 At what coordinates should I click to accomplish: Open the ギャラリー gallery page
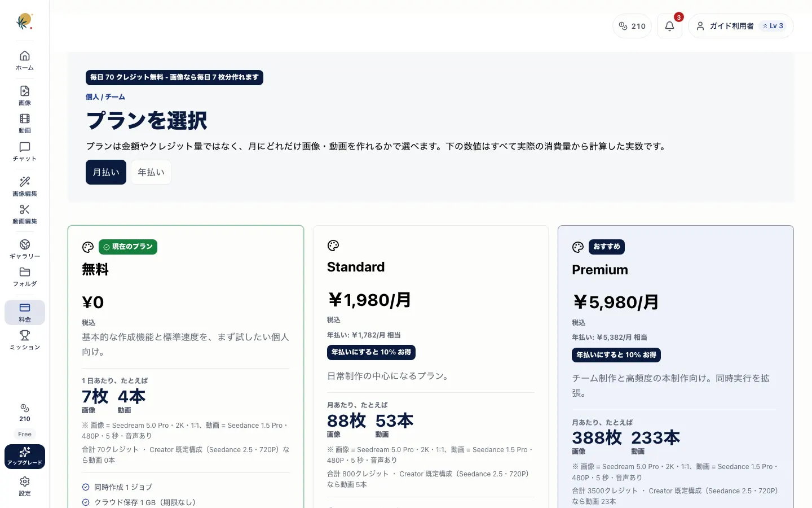pos(25,249)
